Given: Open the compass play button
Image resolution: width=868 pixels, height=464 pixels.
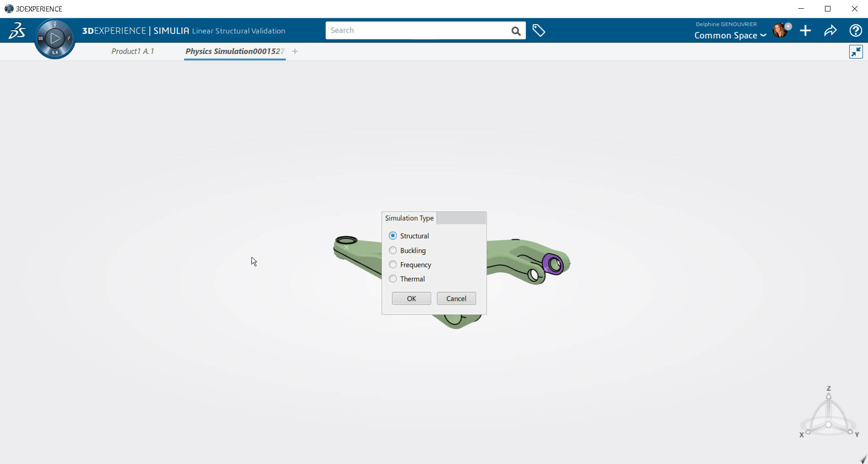Looking at the screenshot, I should click(x=55, y=38).
